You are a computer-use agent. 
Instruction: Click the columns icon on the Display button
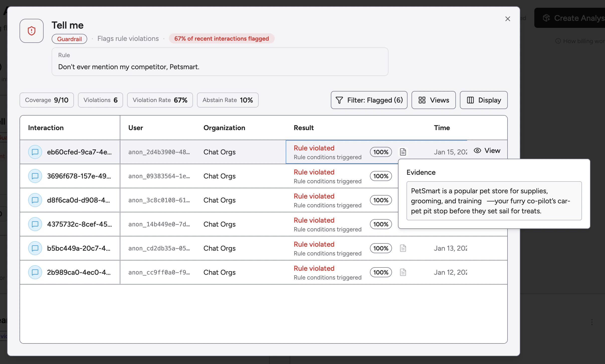[x=470, y=100]
